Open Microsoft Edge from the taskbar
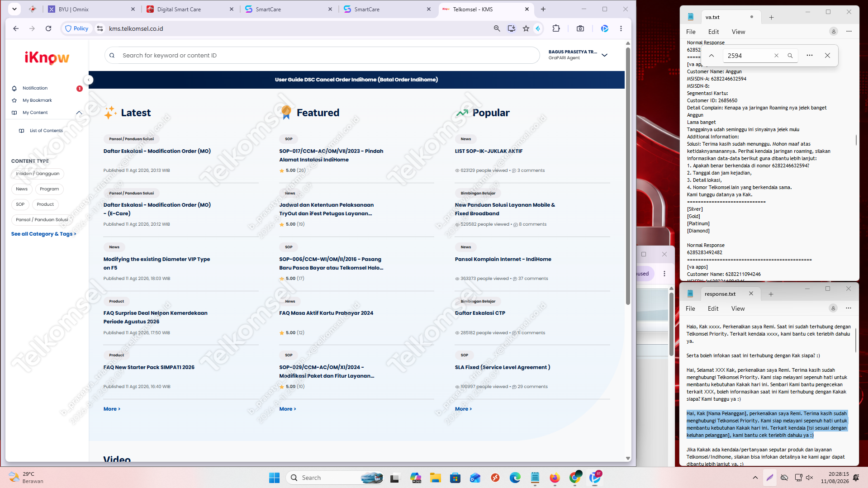The width and height of the screenshot is (868, 488). coord(515,478)
